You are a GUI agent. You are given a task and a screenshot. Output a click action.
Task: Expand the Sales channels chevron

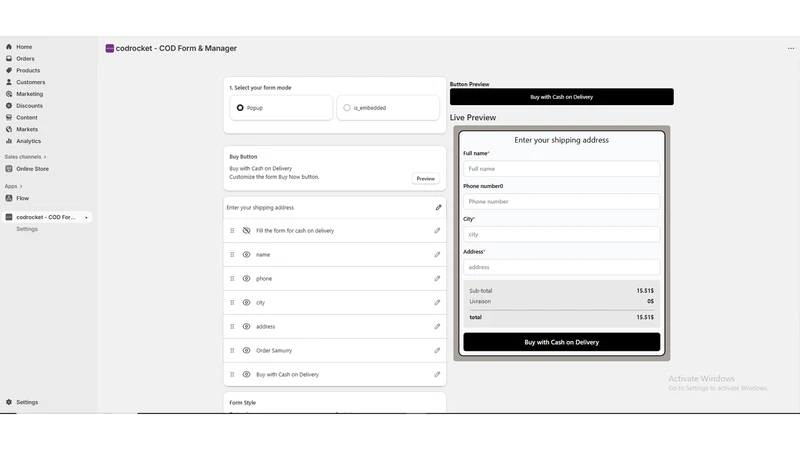click(45, 157)
